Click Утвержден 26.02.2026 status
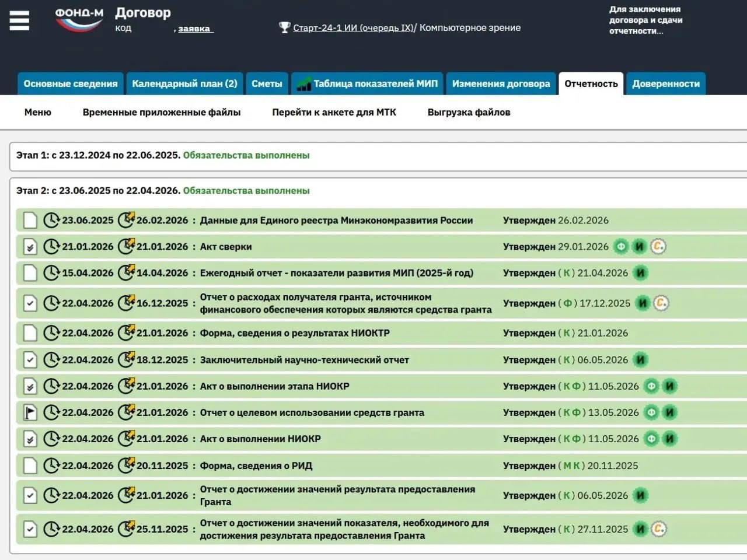 [556, 220]
